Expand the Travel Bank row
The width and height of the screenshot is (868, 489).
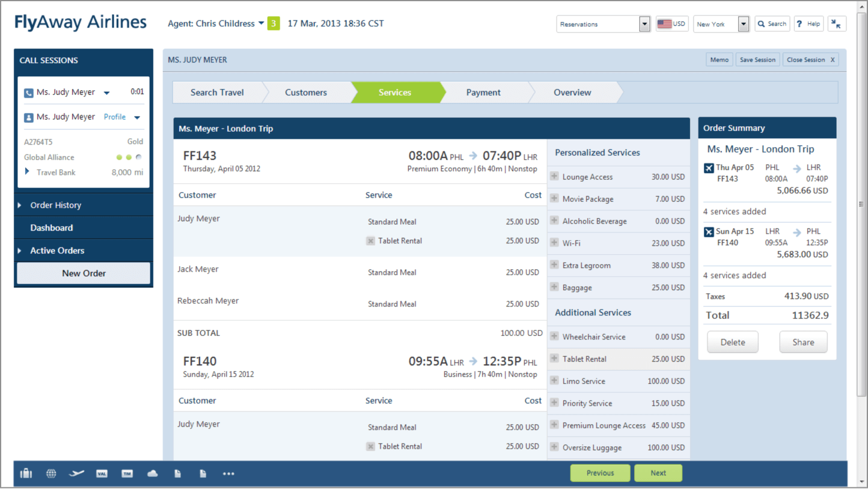click(x=27, y=172)
